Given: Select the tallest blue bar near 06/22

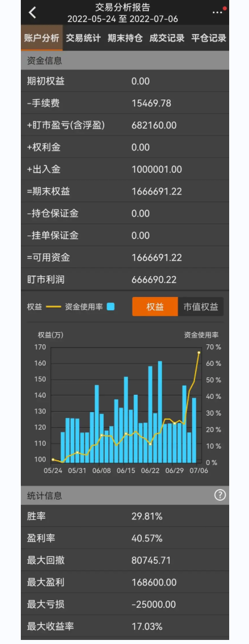Looking at the screenshot, I should coord(160,412).
